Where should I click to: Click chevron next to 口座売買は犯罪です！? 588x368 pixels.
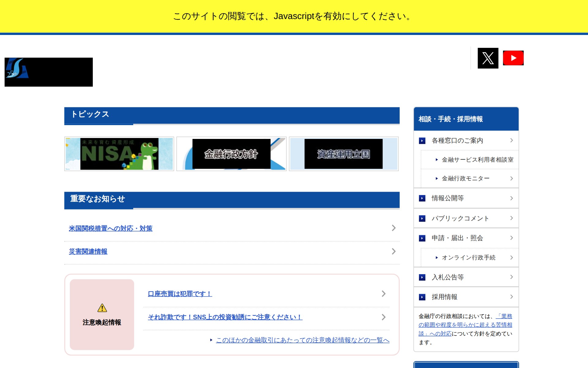coord(383,294)
